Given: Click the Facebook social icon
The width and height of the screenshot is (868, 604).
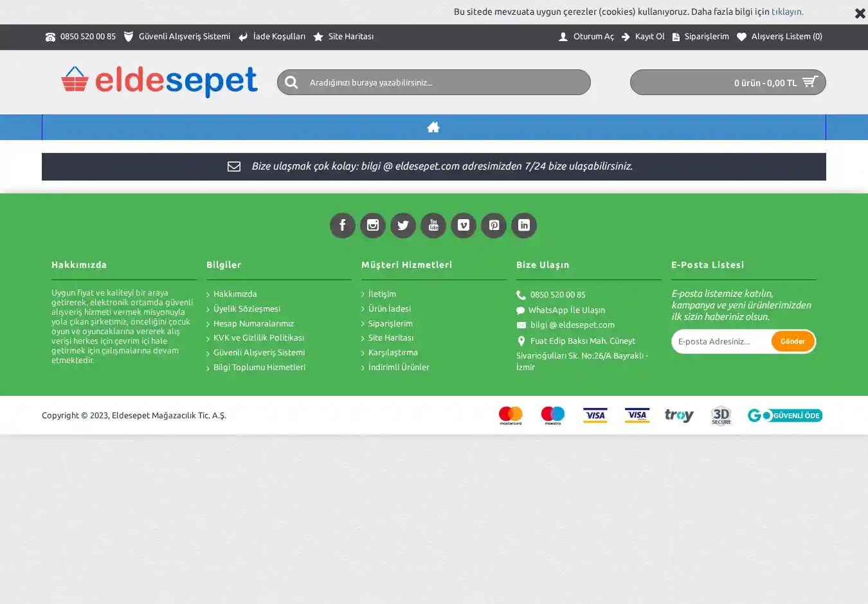Looking at the screenshot, I should point(342,226).
